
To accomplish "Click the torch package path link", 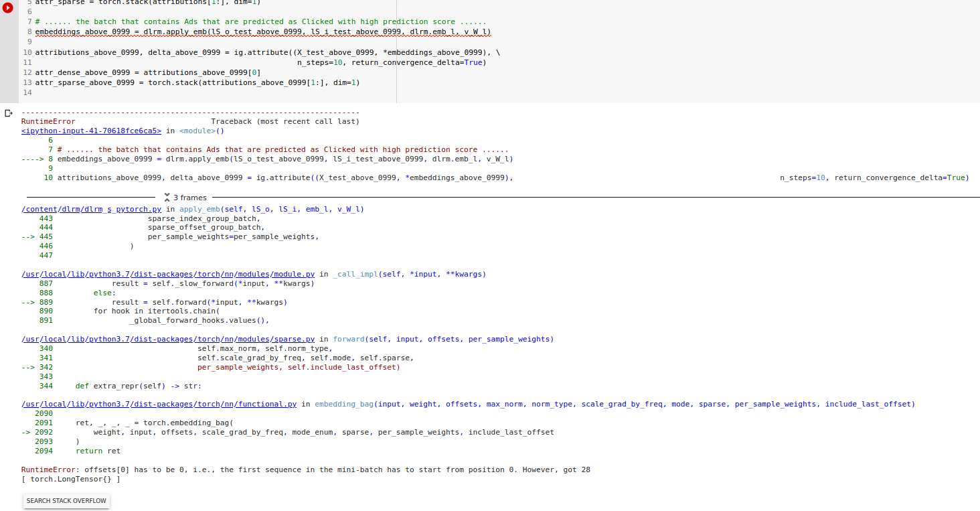I will point(208,273).
